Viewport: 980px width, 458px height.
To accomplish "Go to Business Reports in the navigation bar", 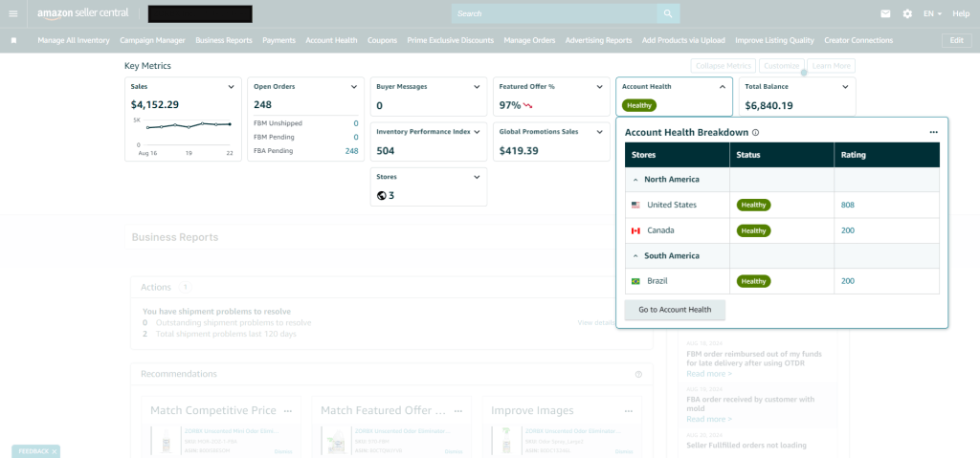I will (x=224, y=40).
